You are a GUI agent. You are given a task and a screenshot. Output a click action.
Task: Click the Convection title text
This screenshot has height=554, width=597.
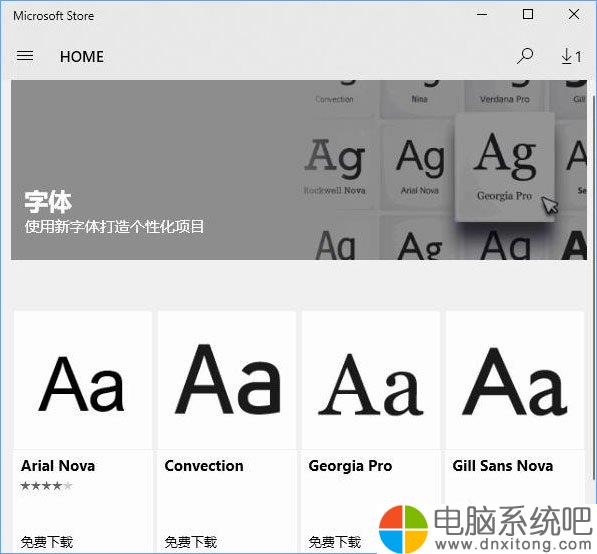[x=204, y=466]
